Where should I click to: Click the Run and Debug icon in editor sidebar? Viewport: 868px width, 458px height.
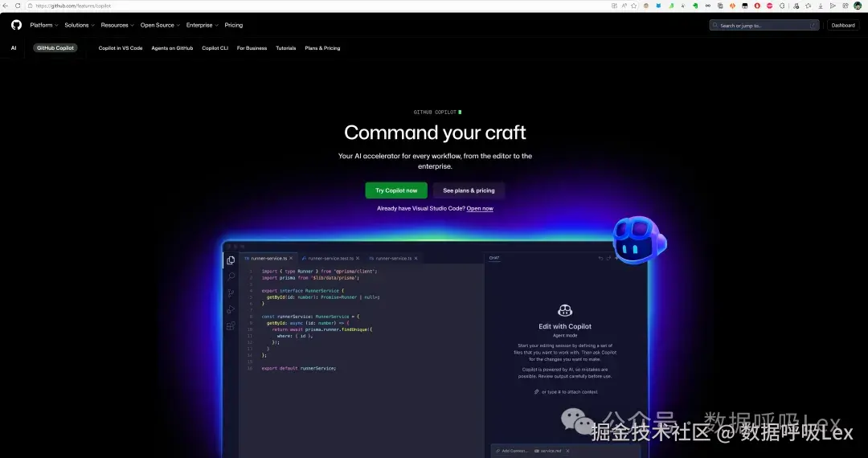coord(231,309)
